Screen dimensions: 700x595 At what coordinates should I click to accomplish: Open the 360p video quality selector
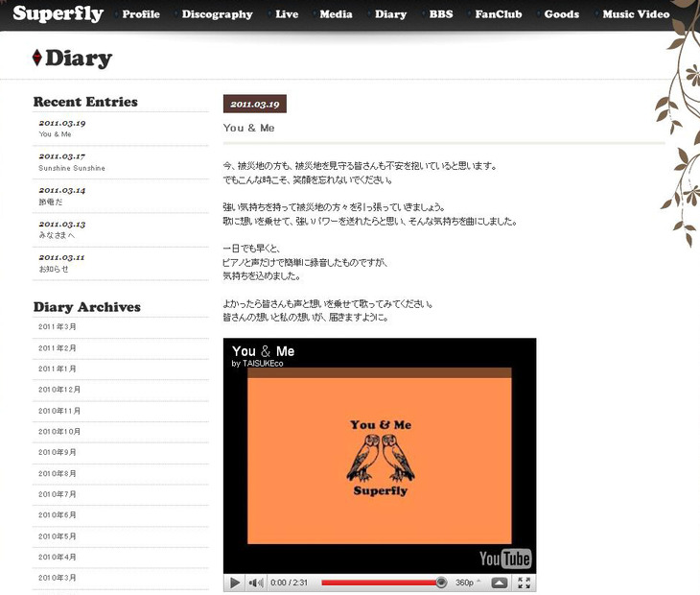tap(468, 583)
